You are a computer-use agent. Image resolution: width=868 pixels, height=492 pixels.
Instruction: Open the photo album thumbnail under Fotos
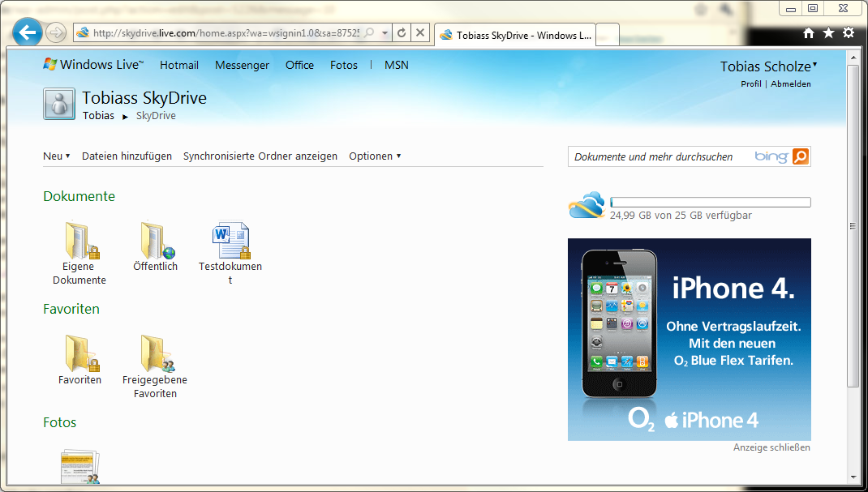pos(80,467)
